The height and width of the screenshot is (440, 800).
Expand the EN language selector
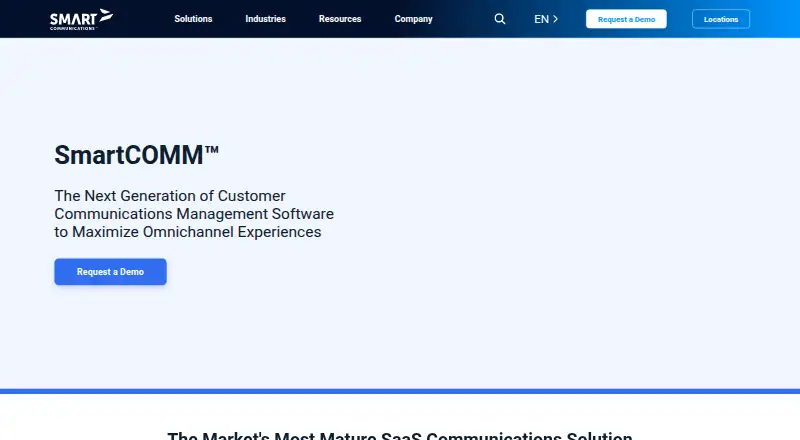tap(546, 19)
